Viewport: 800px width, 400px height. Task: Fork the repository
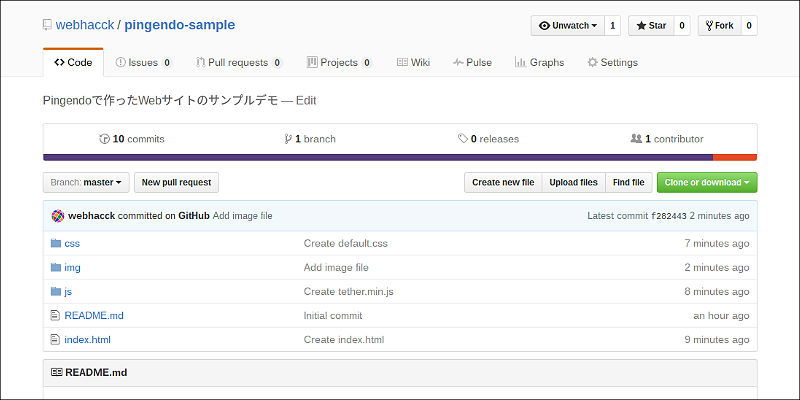pos(718,26)
